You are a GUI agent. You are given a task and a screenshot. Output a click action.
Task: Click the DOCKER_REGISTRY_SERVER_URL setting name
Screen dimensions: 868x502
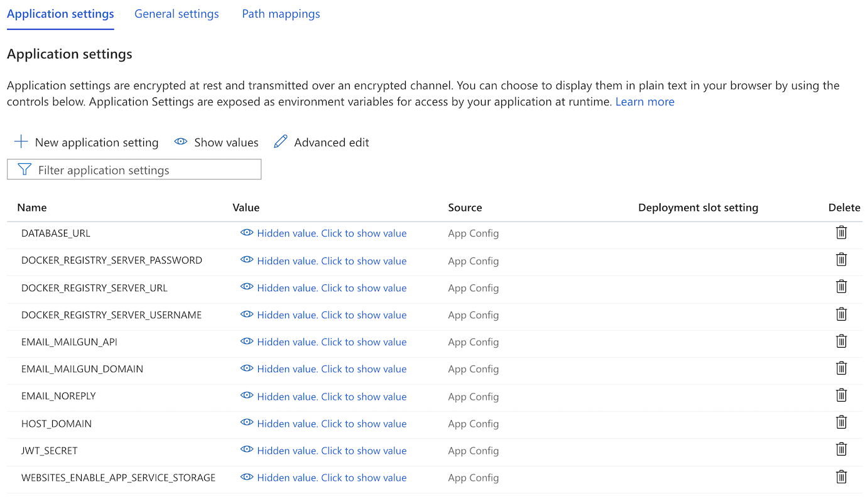tap(94, 288)
